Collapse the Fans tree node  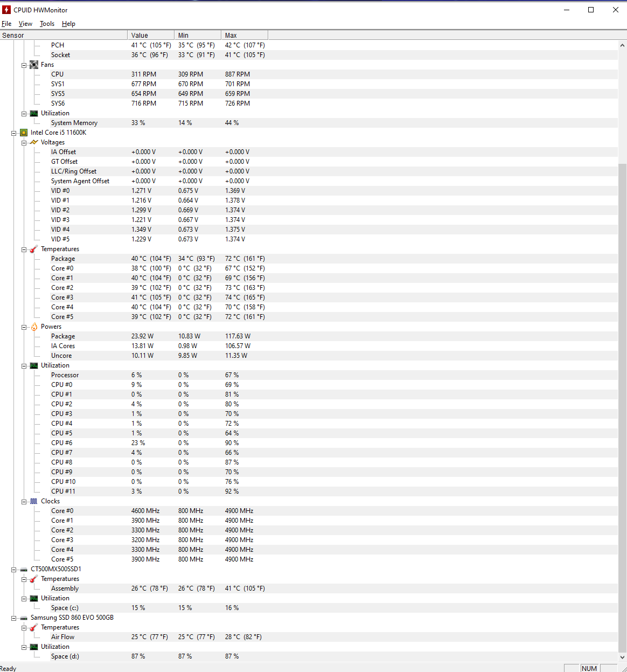point(24,65)
